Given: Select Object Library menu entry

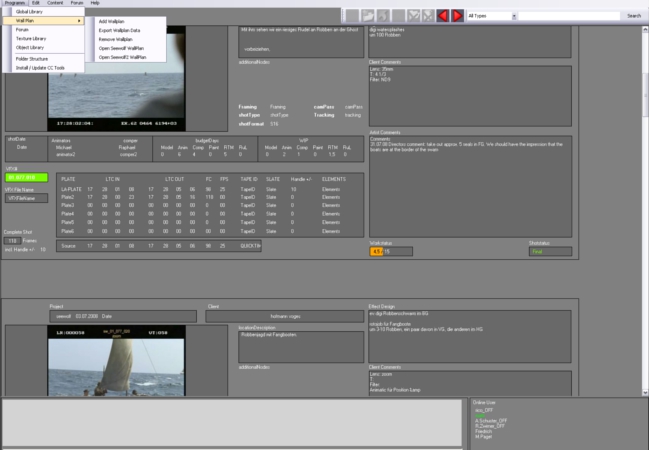Looking at the screenshot, I should pyautogui.click(x=44, y=48).
